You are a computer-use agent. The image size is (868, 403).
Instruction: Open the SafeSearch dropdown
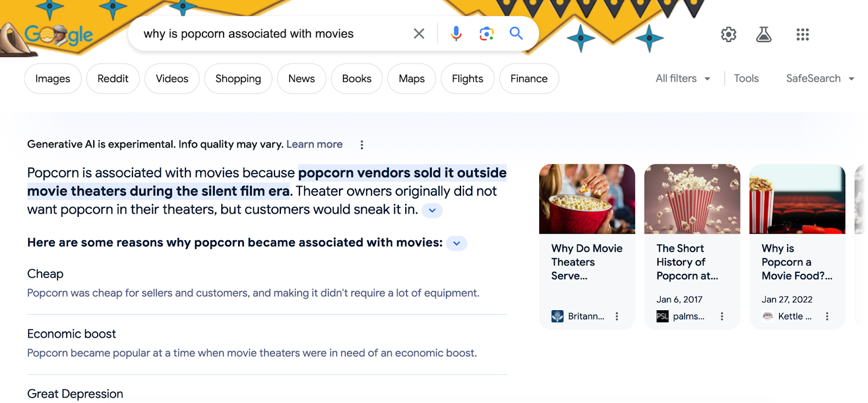pos(820,79)
